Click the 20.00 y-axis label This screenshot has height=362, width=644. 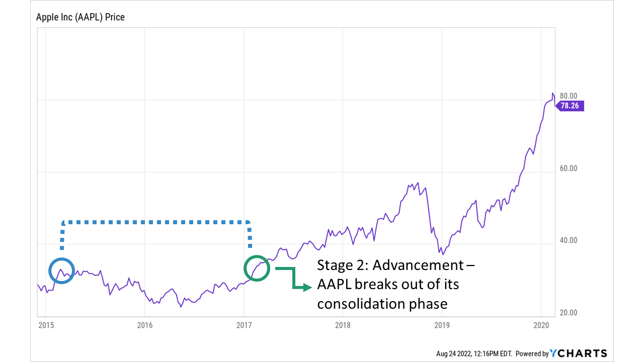tap(567, 313)
